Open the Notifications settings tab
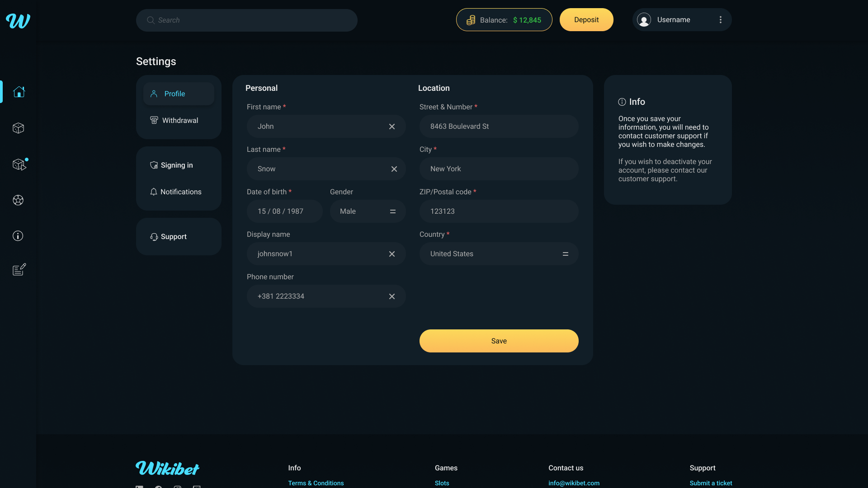This screenshot has width=868, height=488. pos(179,192)
